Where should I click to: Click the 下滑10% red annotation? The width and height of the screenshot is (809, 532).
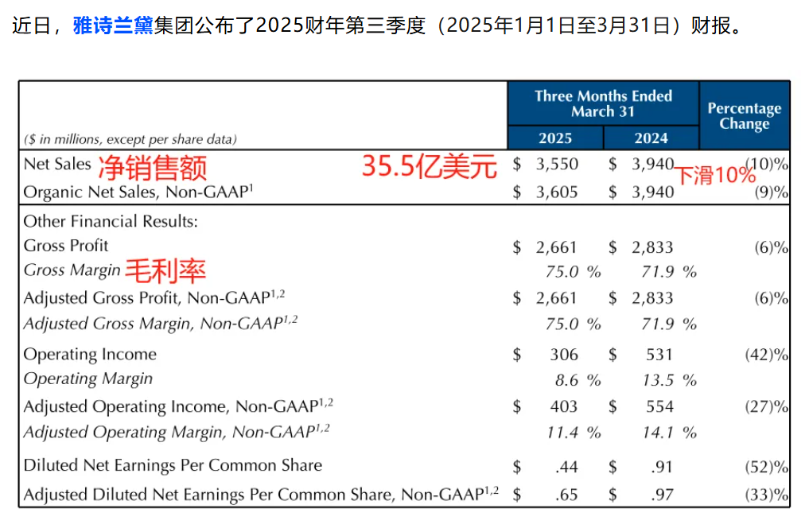714,175
